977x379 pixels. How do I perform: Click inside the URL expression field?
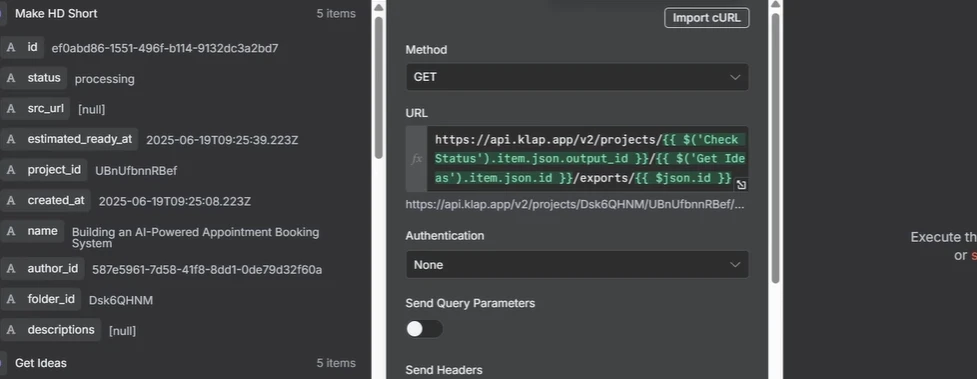588,159
